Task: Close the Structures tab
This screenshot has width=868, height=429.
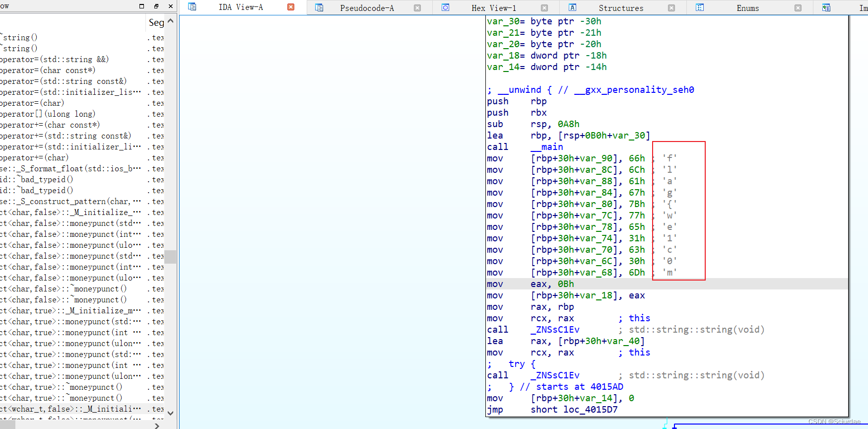Action: click(x=671, y=8)
